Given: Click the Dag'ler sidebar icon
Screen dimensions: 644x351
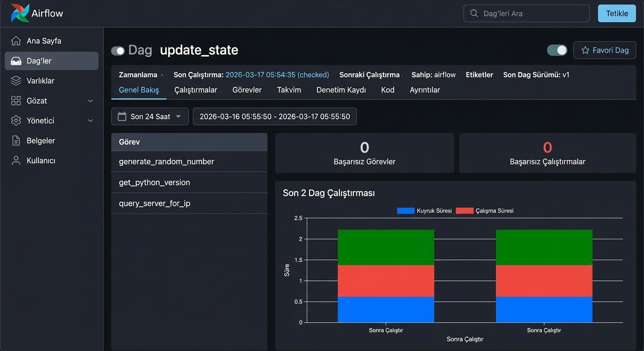Looking at the screenshot, I should (x=16, y=61).
